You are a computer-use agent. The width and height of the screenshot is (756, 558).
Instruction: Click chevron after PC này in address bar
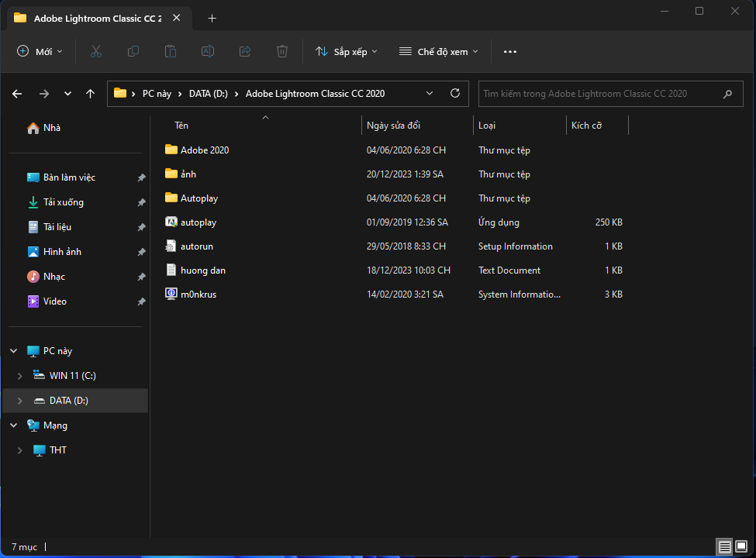pos(180,94)
